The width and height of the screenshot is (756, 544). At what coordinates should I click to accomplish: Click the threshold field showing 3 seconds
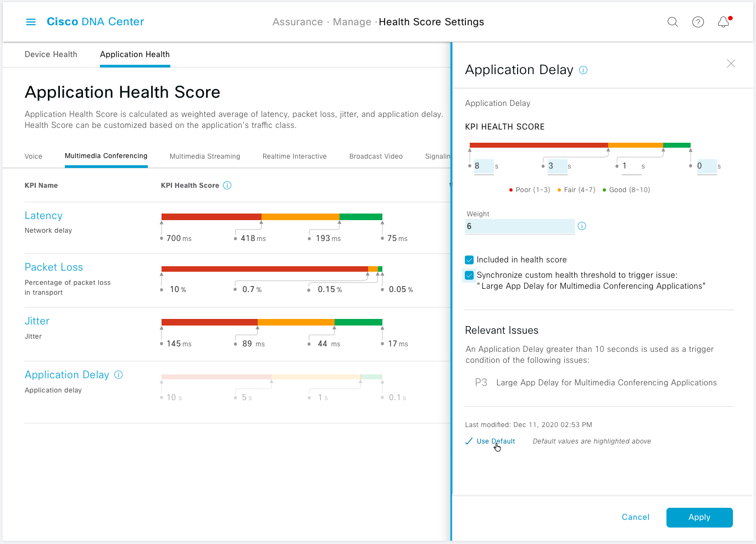pyautogui.click(x=558, y=166)
